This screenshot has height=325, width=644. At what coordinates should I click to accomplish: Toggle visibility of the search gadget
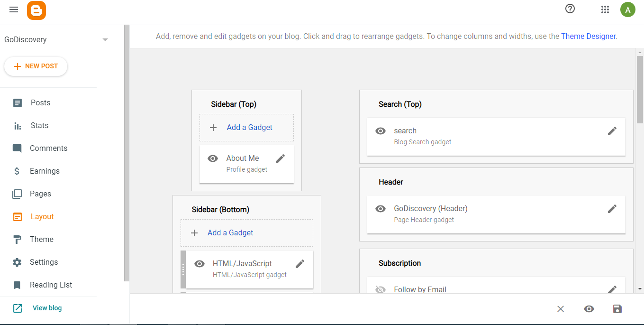coord(381,131)
